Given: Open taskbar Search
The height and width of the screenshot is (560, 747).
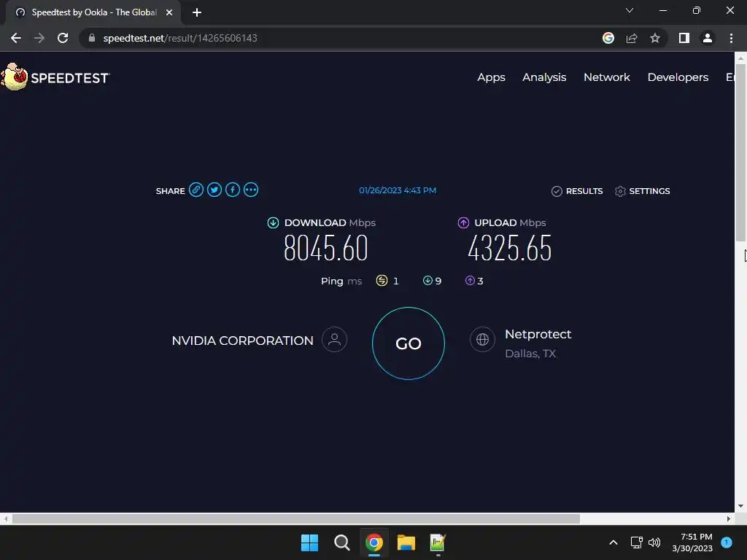Looking at the screenshot, I should (341, 542).
